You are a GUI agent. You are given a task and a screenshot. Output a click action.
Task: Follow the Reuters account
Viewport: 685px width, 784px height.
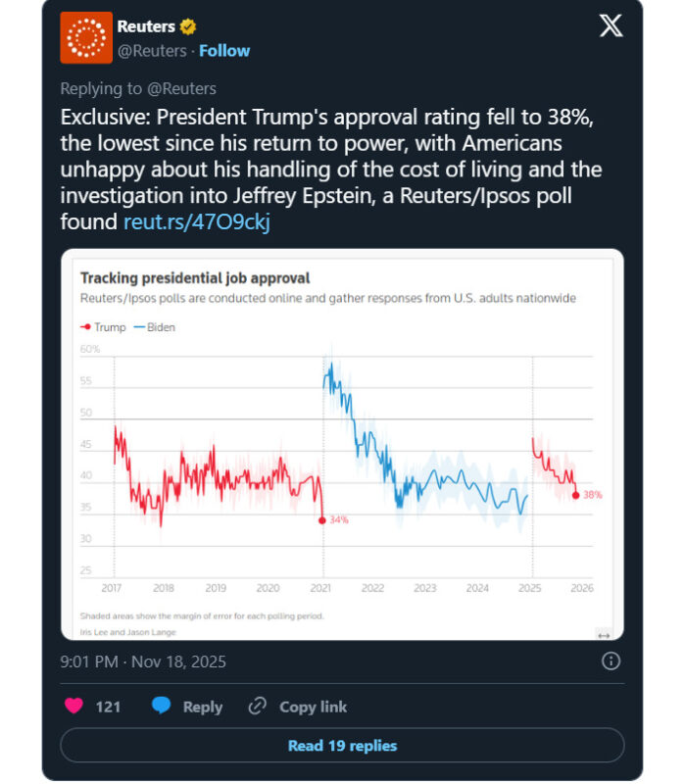pyautogui.click(x=224, y=51)
